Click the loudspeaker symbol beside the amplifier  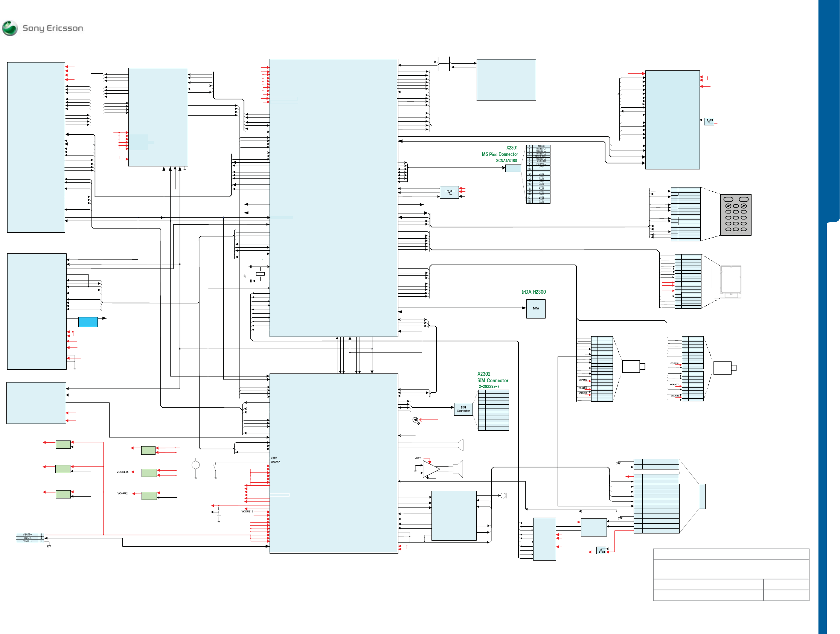click(458, 469)
